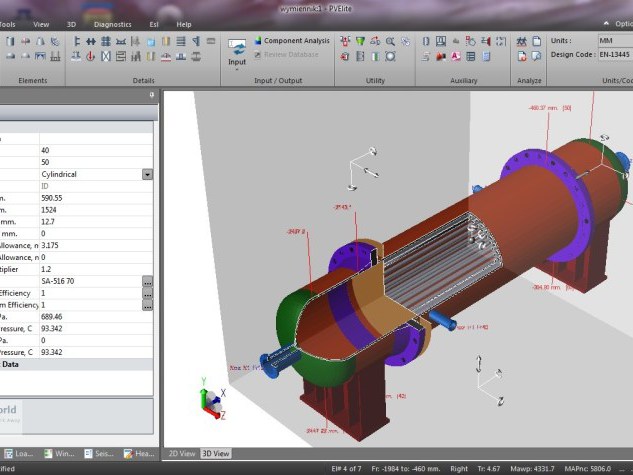
Task: Select the Hea... tab at panel bottom
Action: [x=142, y=453]
